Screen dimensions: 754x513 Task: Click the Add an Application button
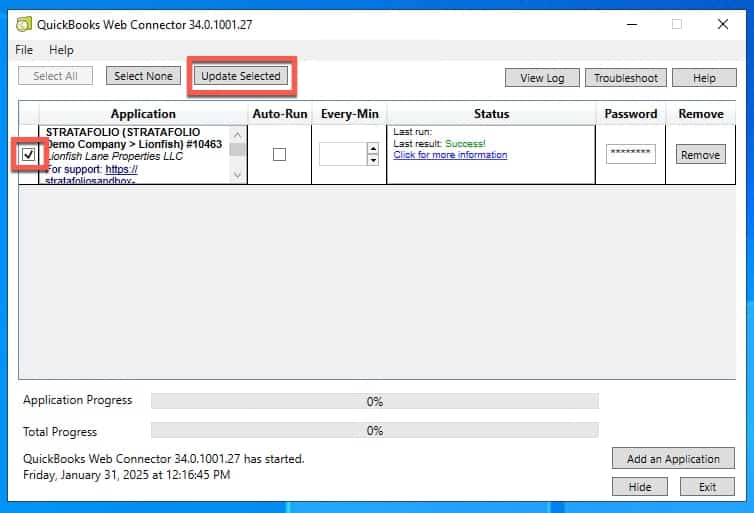(673, 459)
